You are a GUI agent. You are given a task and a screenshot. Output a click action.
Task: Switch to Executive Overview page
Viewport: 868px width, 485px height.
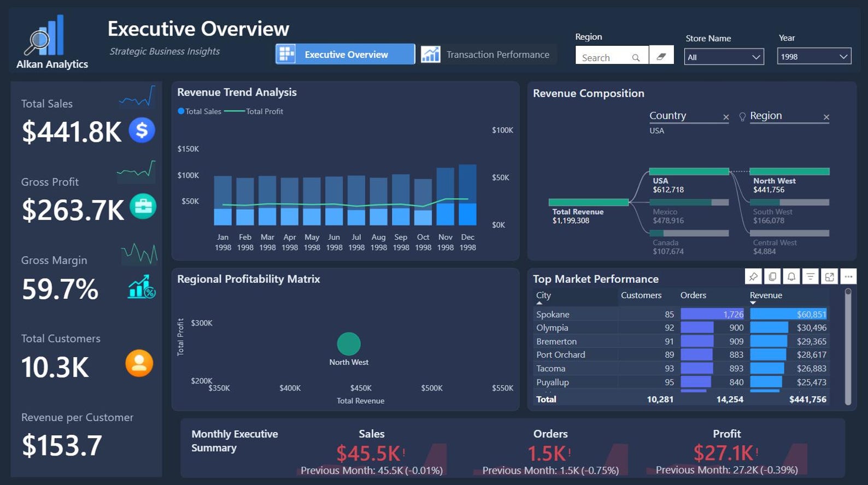pyautogui.click(x=345, y=54)
